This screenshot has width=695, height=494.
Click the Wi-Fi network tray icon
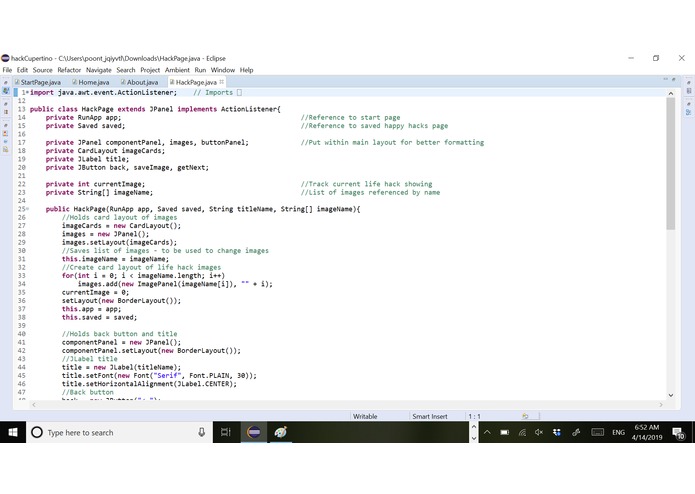coord(522,432)
